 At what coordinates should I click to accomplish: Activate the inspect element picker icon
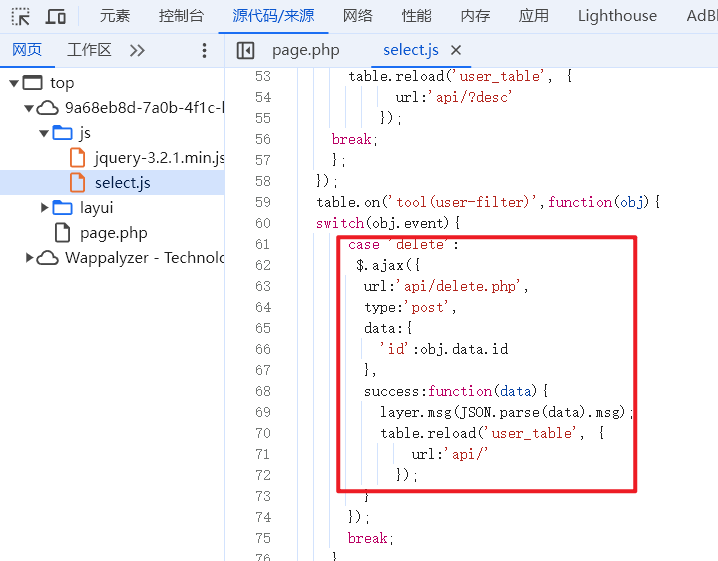click(x=20, y=16)
